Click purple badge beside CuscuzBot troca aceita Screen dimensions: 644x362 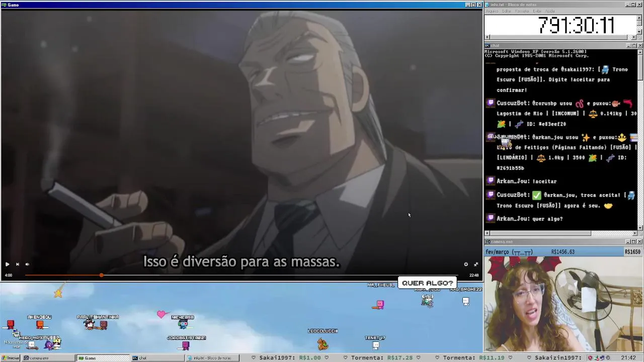pyautogui.click(x=491, y=195)
